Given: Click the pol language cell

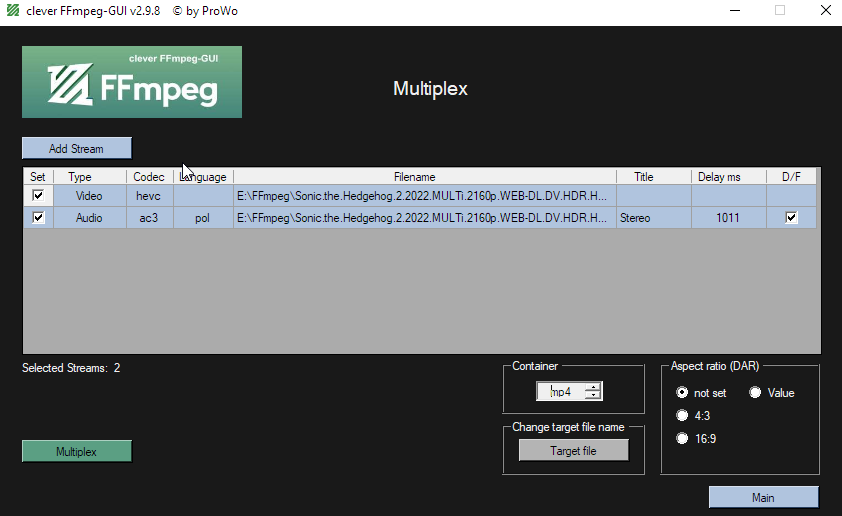Looking at the screenshot, I should [x=203, y=217].
